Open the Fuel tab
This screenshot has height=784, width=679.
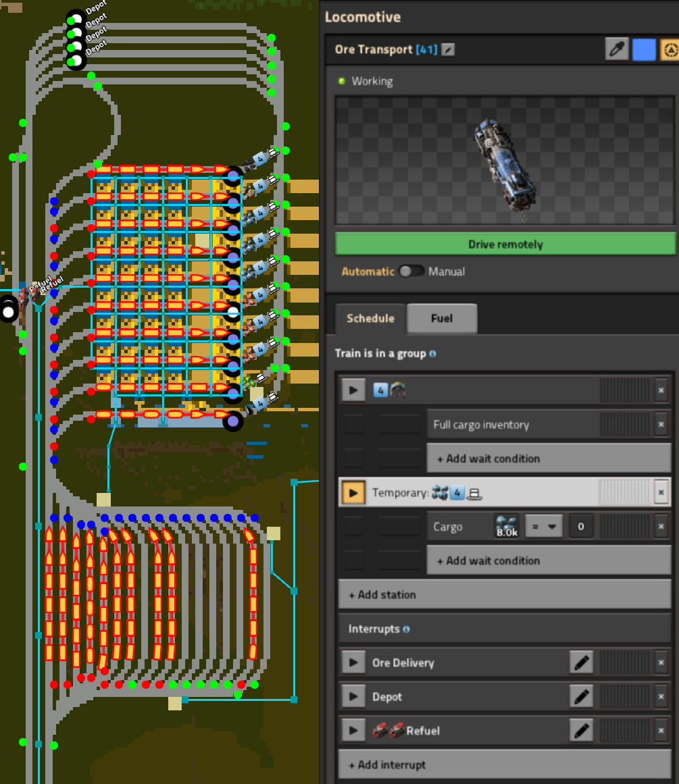coord(442,318)
